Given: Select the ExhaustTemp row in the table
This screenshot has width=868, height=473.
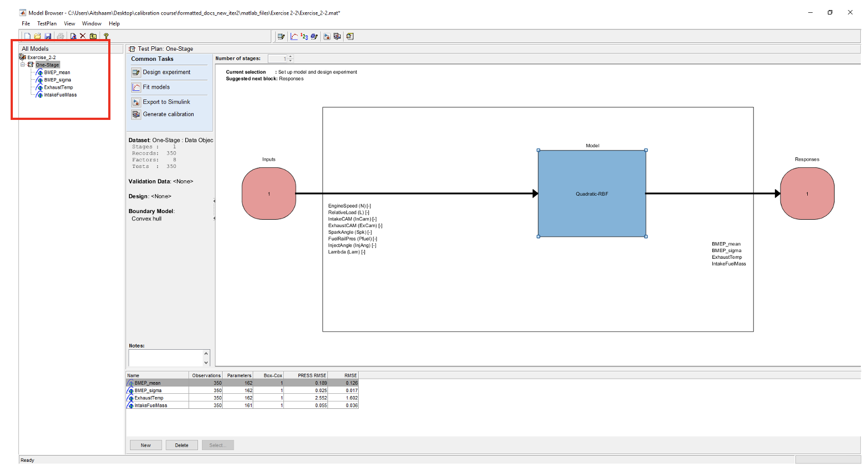Looking at the screenshot, I should point(242,398).
